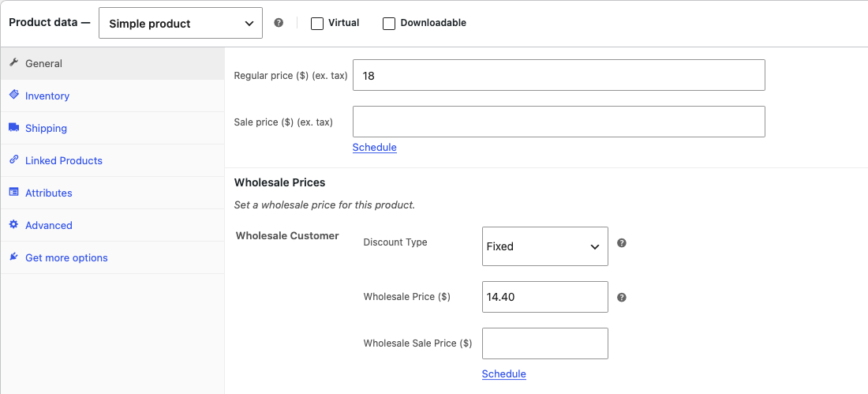
Task: Click 'Set a wholesale price for this product' text
Action: tap(324, 205)
